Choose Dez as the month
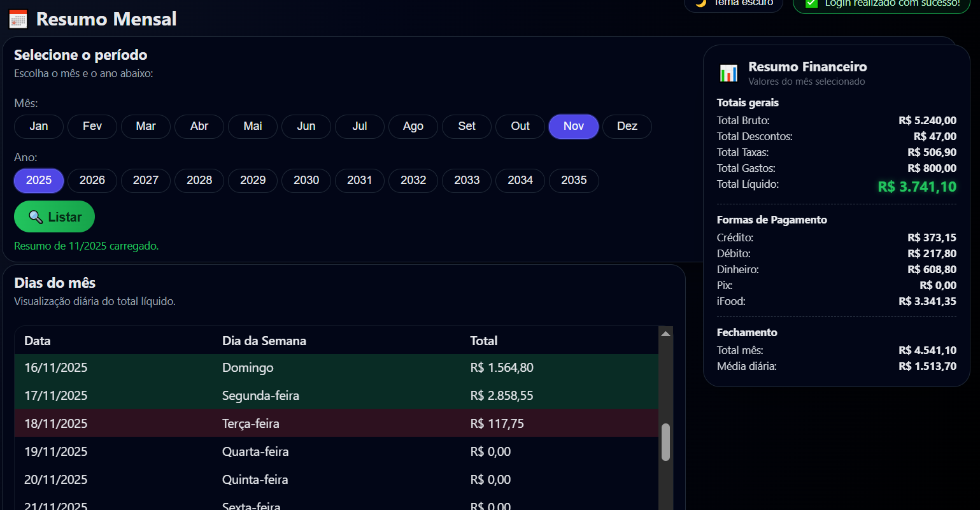 point(627,126)
